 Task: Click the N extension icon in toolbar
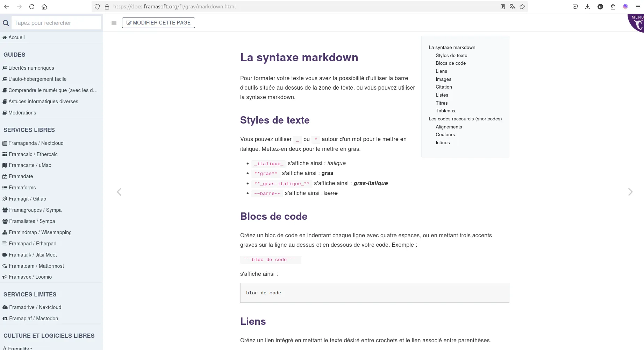[600, 7]
